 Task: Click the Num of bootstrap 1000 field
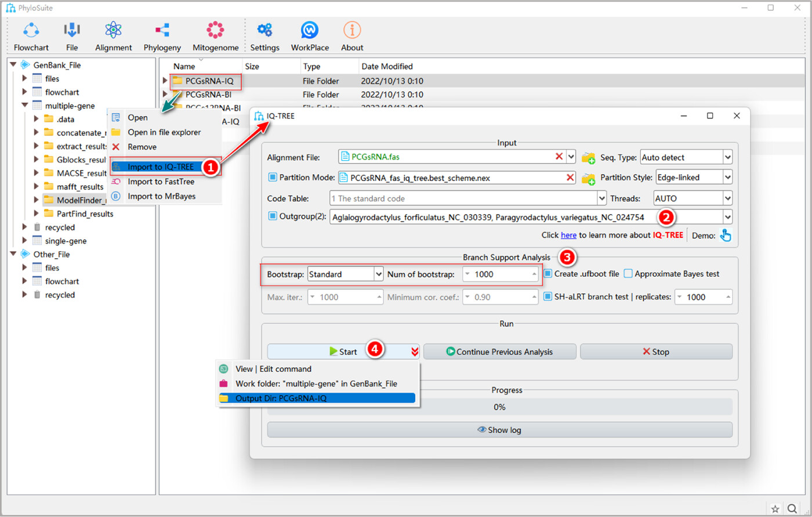pos(501,274)
